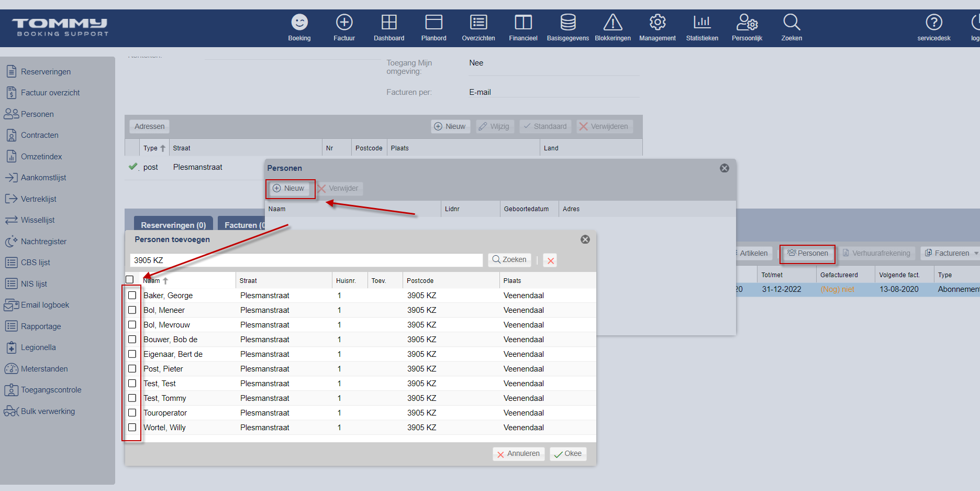Clear search with red X button

550,260
